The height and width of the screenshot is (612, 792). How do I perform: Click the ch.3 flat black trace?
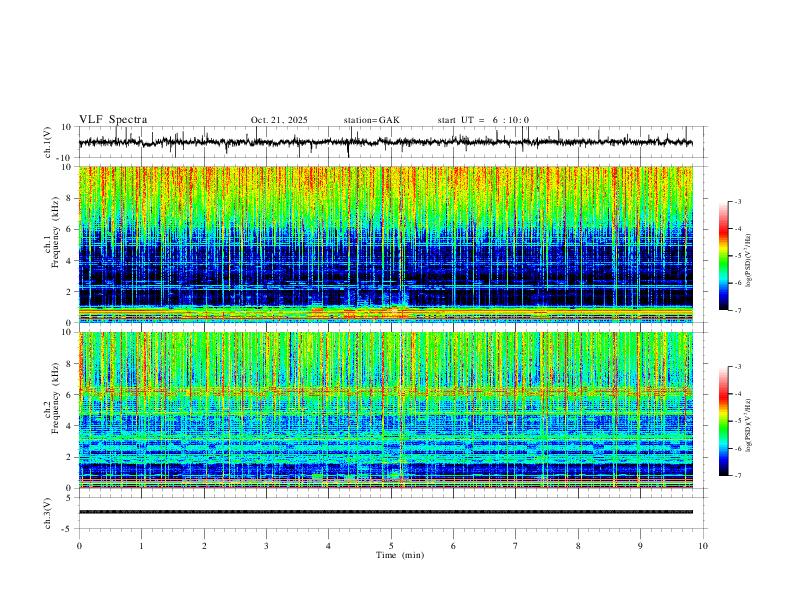(385, 512)
